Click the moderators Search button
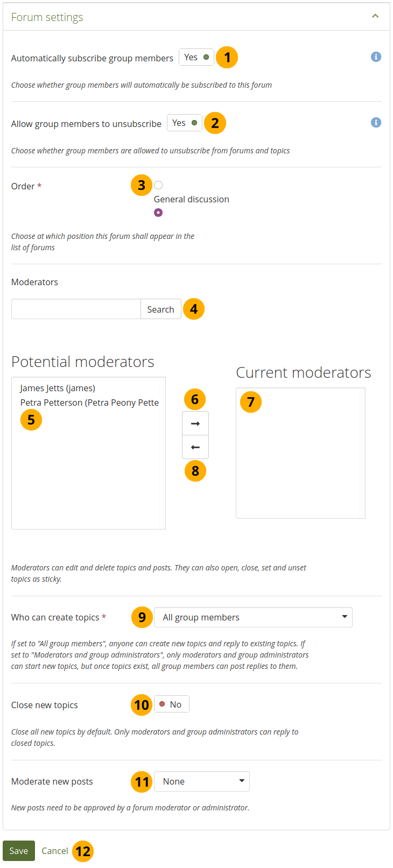 (160, 309)
